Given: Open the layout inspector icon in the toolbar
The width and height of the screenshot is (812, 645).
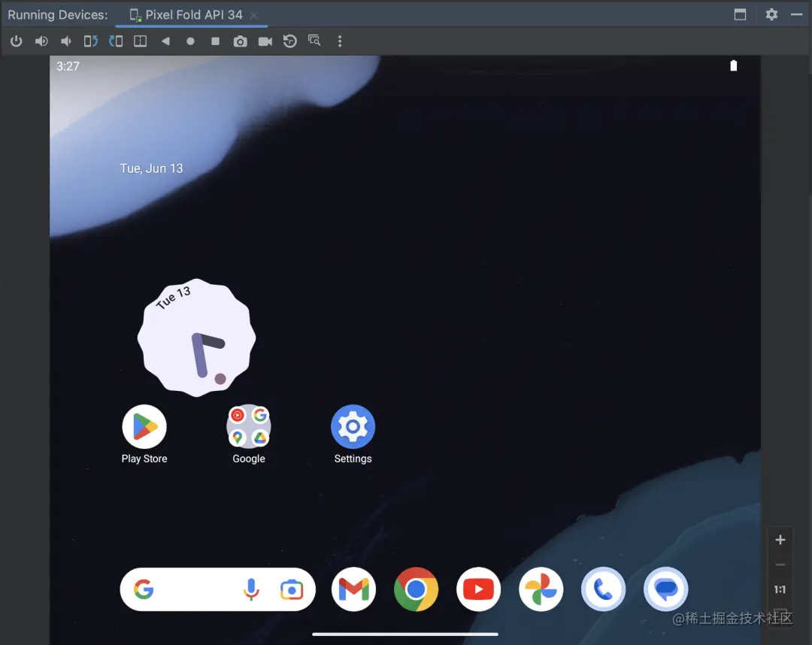Looking at the screenshot, I should tap(314, 41).
